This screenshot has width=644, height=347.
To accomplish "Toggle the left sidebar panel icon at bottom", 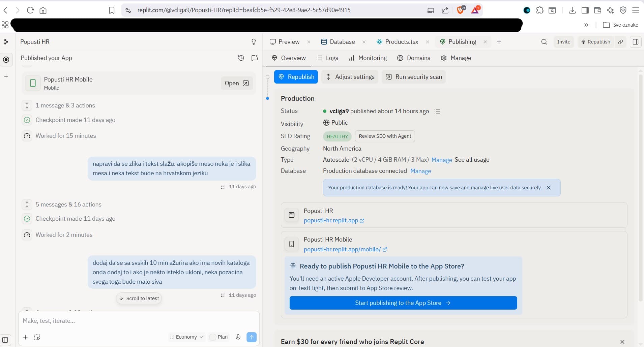I will (x=5, y=340).
